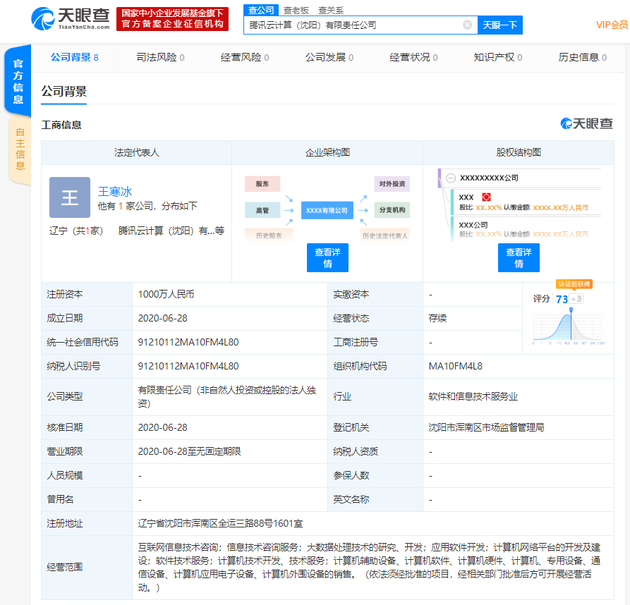Click founding date 2020-06-28 under 成立日期
Viewport: 630px width, 605px height.
[163, 318]
